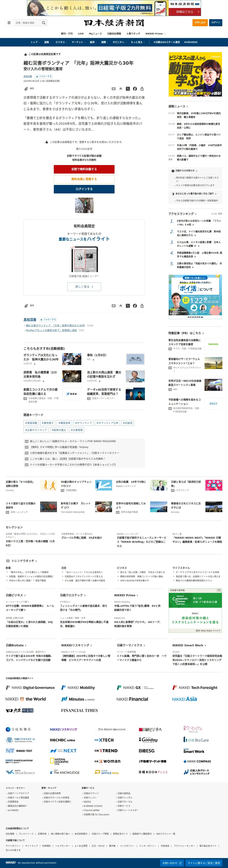
Task: Click the blue ログイン button in the header
Action: (216, 23)
